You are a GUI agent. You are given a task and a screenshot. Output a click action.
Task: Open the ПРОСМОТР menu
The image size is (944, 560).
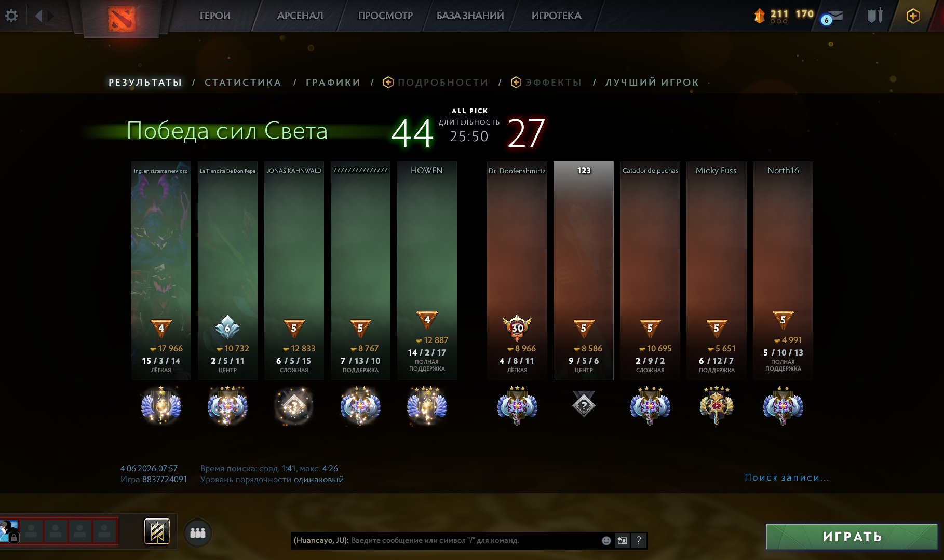click(385, 16)
